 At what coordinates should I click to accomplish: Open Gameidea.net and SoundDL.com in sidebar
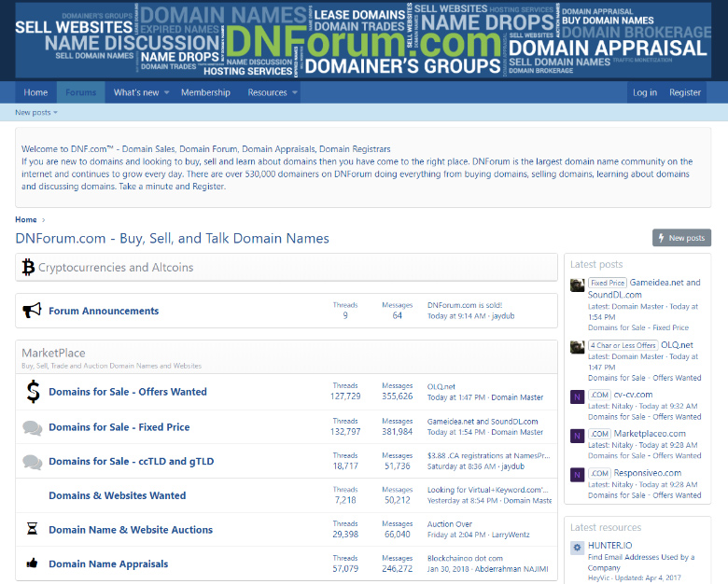pyautogui.click(x=644, y=288)
